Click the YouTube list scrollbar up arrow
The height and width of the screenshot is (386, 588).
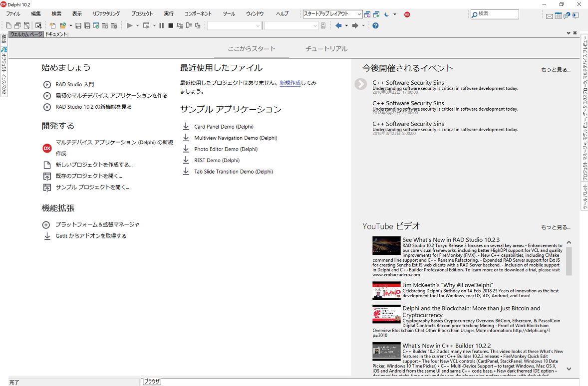point(569,242)
